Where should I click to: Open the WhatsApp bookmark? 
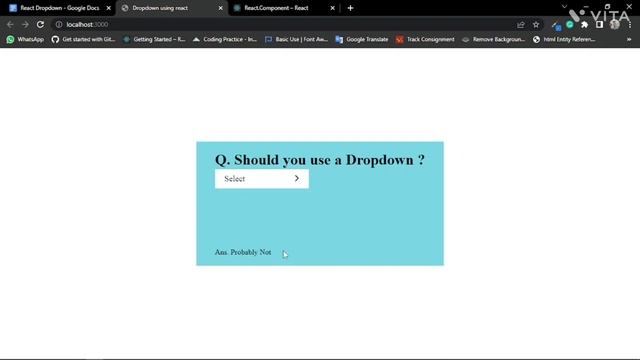25,39
